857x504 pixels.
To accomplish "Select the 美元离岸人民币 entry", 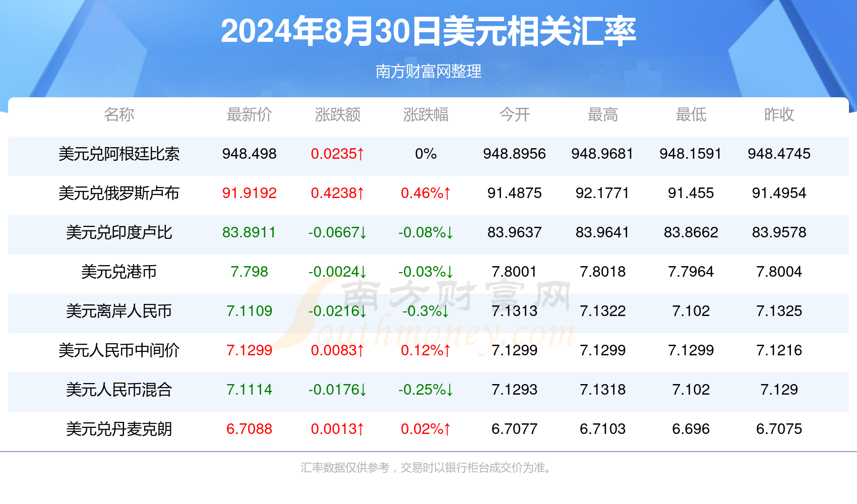I will [x=119, y=311].
